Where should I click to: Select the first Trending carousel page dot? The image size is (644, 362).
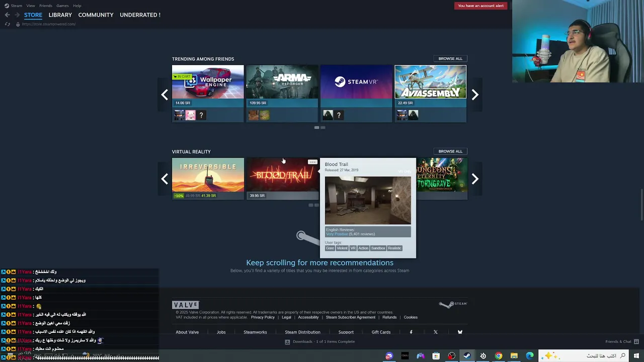[316, 128]
